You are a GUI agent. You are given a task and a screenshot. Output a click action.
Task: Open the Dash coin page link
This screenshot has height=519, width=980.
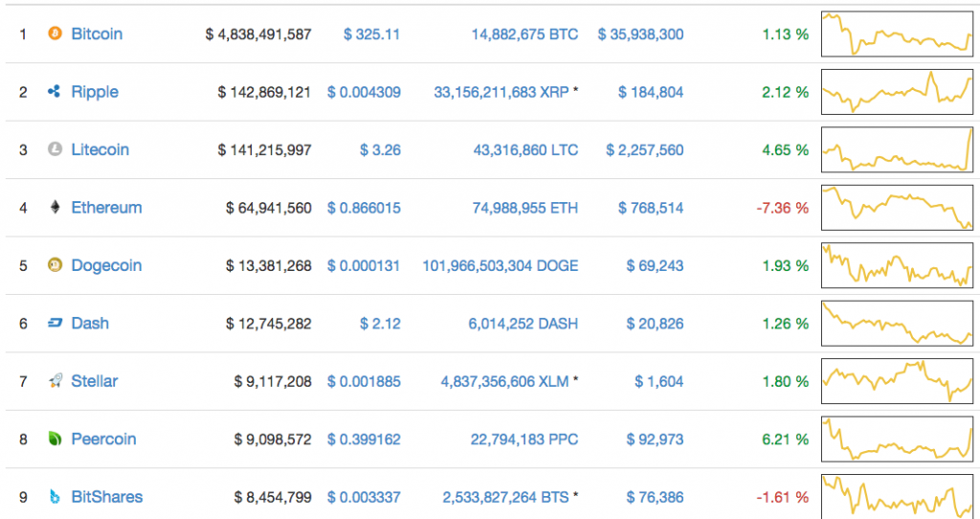[90, 324]
